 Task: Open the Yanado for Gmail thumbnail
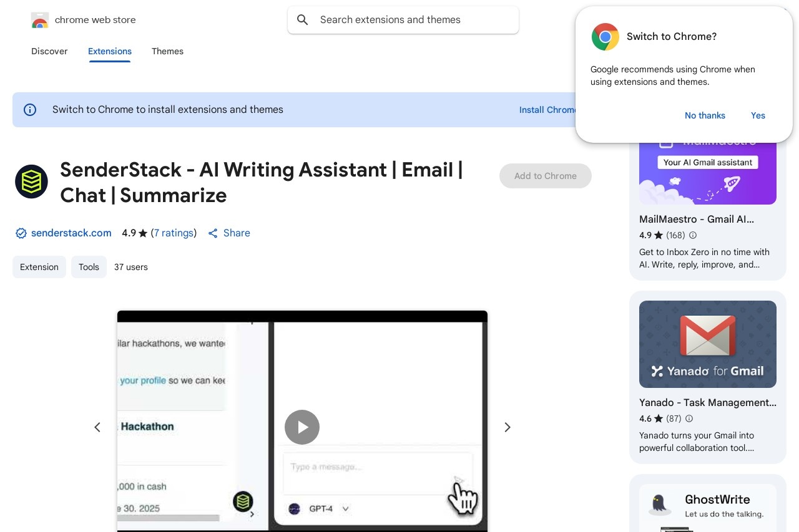tap(708, 344)
